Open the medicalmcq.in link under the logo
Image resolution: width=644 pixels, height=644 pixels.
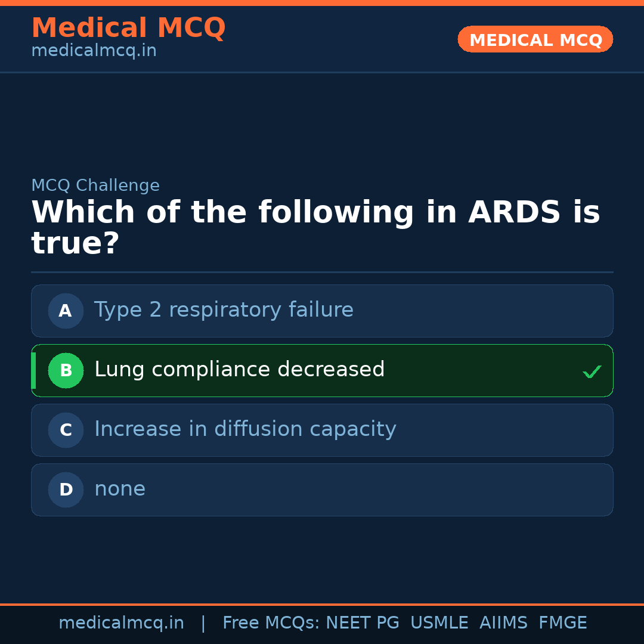tap(93, 50)
